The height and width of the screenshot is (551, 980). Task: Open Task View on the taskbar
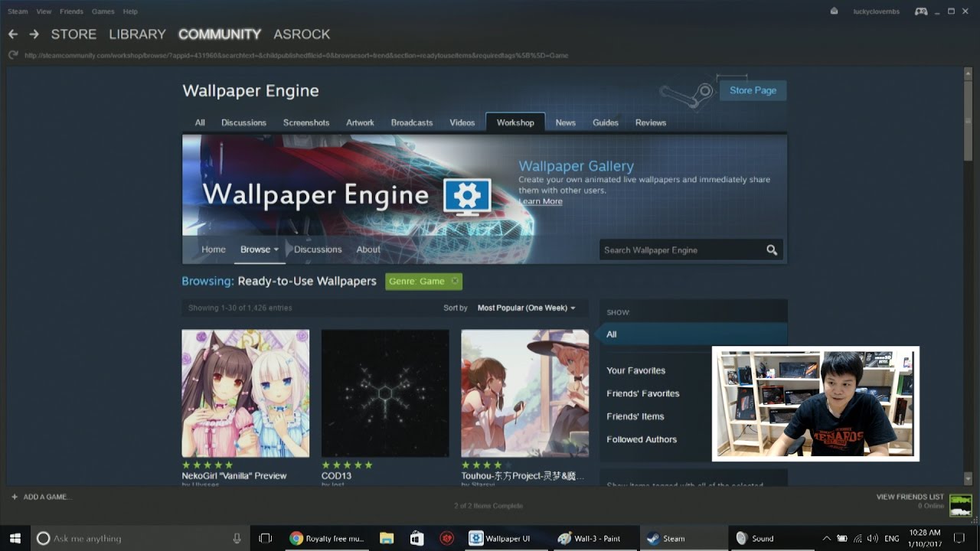pyautogui.click(x=265, y=538)
